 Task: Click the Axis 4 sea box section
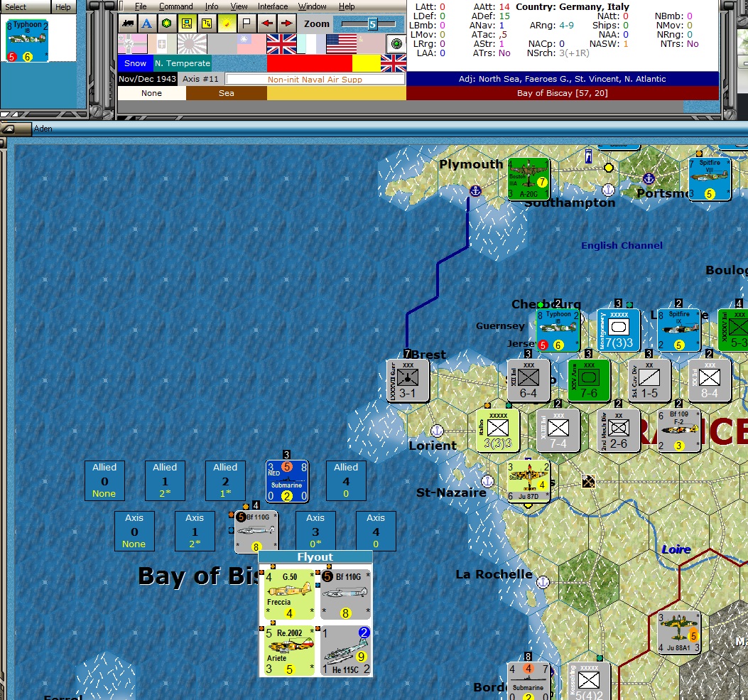click(x=376, y=531)
